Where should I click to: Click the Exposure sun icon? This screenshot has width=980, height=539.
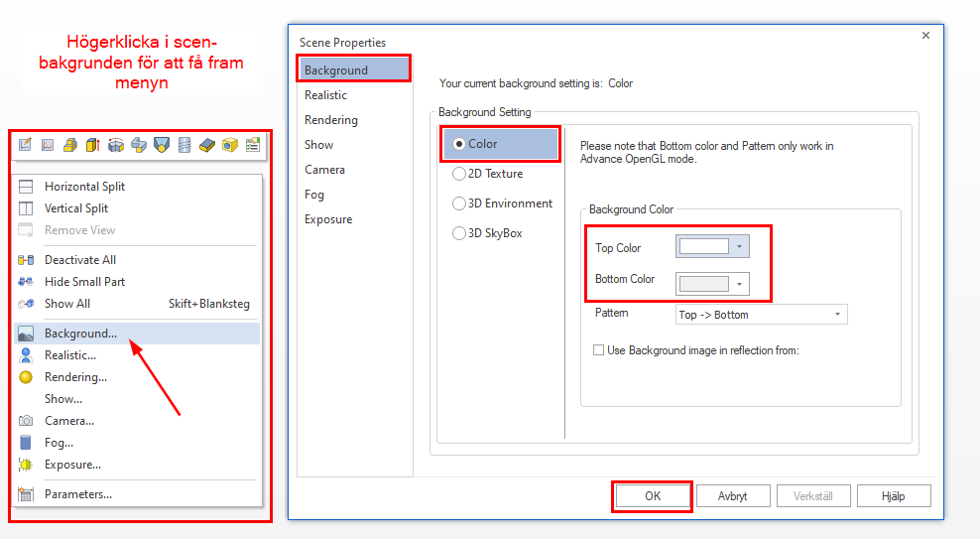point(26,465)
